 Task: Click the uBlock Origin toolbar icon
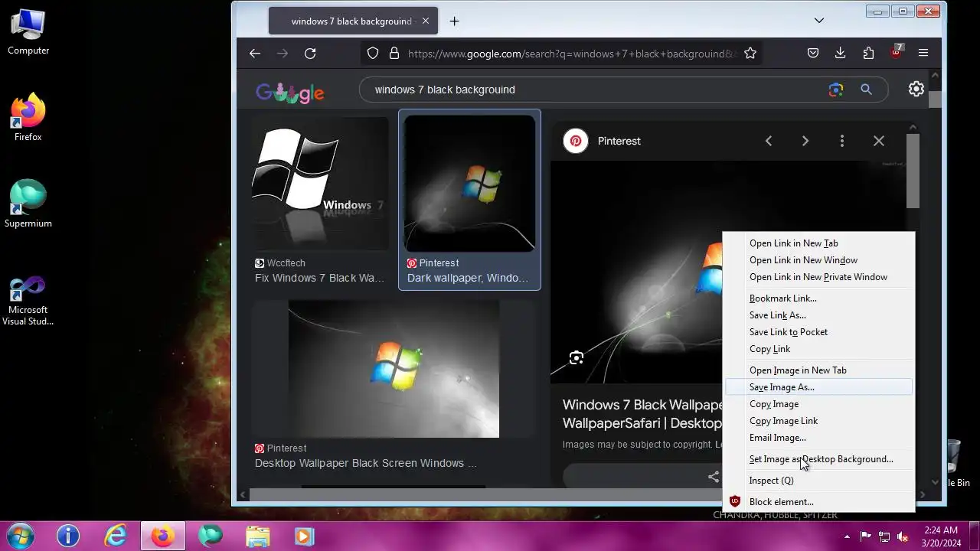[x=896, y=52]
